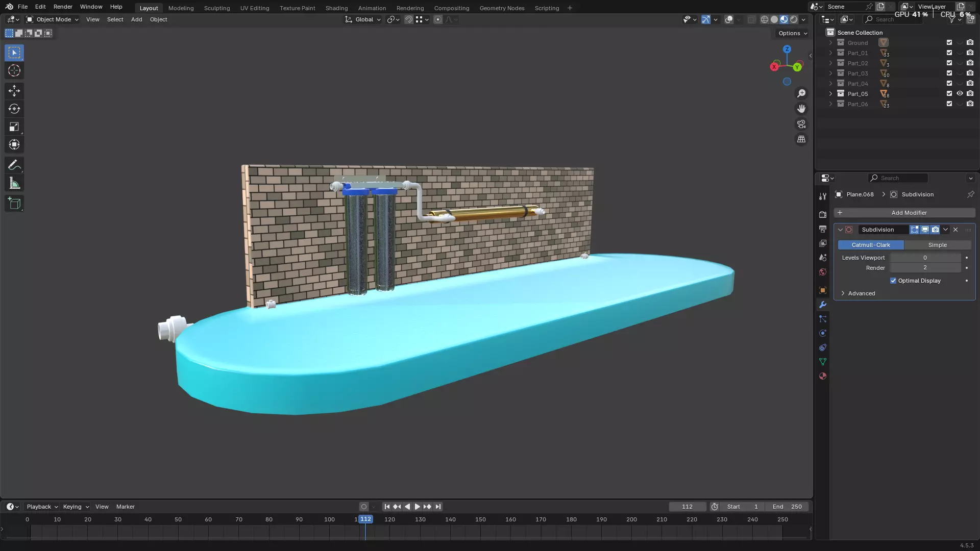
Task: Open subdivision modifier extra options arrow
Action: tap(945, 230)
